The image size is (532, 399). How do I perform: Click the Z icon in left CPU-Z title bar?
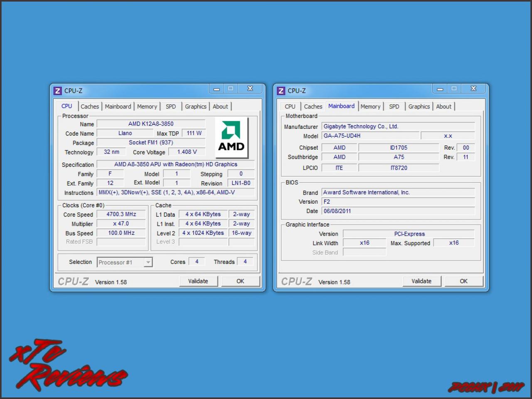pyautogui.click(x=58, y=91)
